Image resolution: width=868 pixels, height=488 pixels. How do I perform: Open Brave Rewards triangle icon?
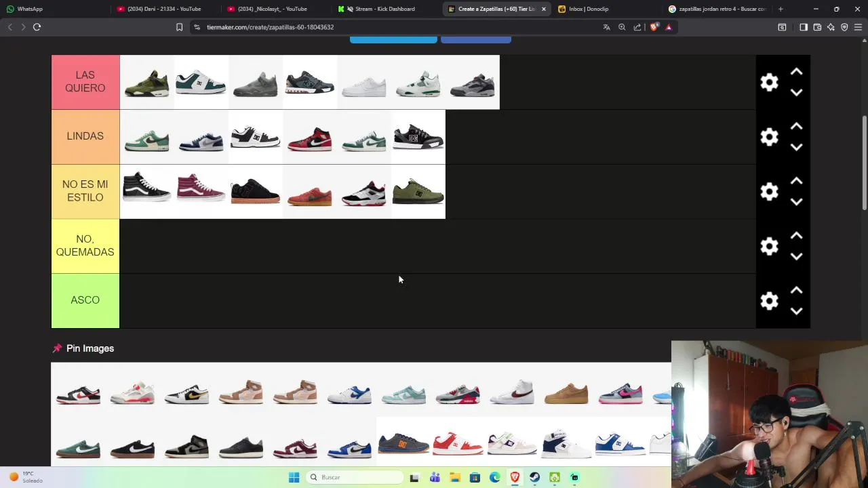pos(669,27)
